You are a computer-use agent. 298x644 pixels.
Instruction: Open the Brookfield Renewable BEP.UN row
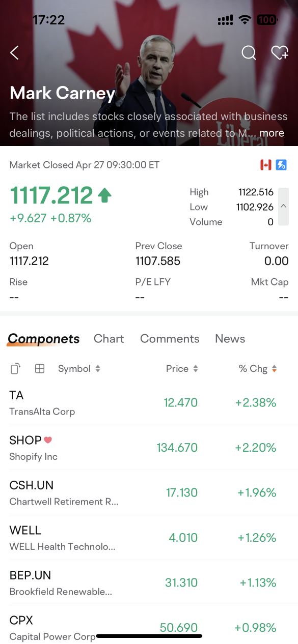click(x=149, y=583)
